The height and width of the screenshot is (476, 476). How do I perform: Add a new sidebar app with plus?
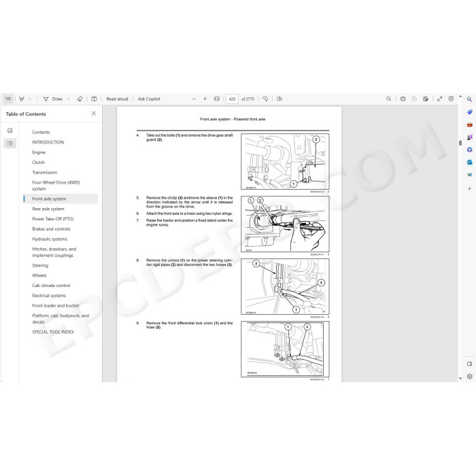tap(469, 188)
